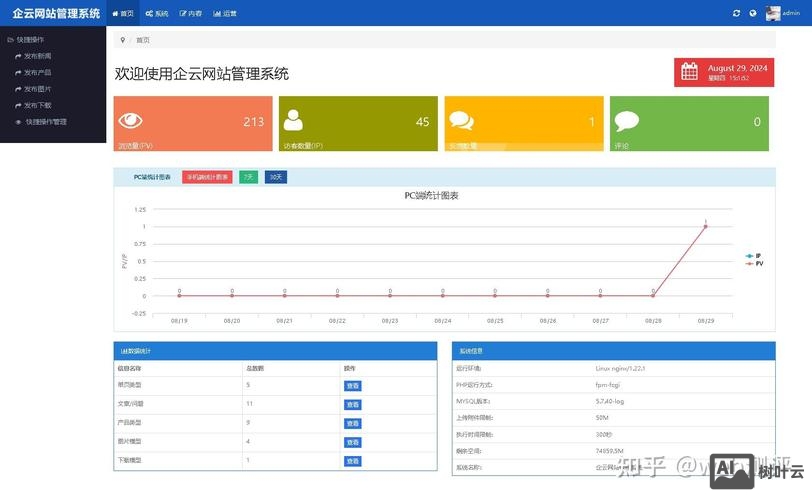
Task: Select 发布新闻 in the sidebar
Action: (x=33, y=56)
